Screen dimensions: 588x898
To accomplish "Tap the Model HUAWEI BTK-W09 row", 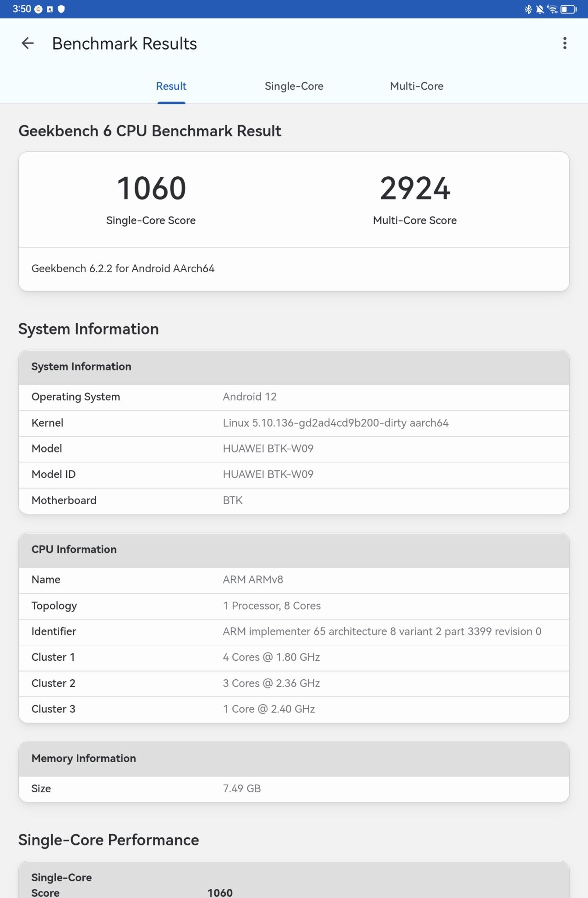I will [294, 449].
